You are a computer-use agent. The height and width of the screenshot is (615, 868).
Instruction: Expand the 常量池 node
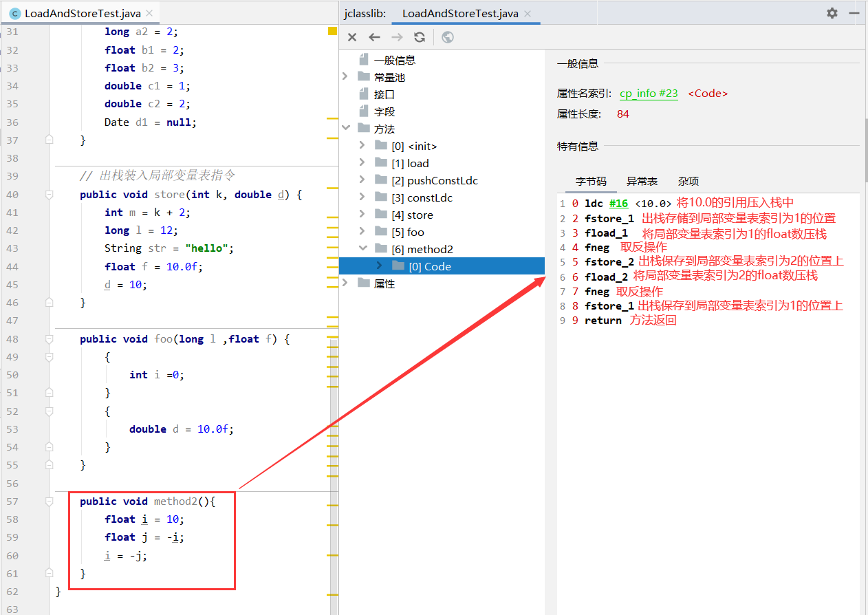pos(345,76)
